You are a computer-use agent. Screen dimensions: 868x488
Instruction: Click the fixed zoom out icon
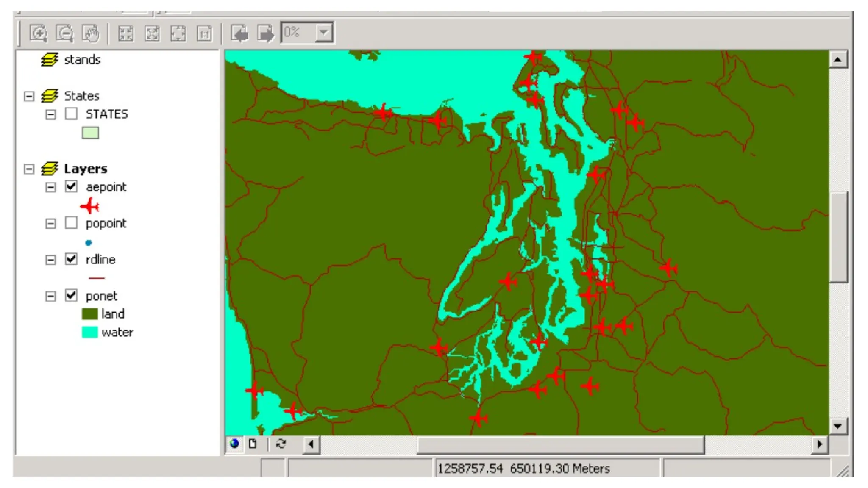(x=152, y=33)
